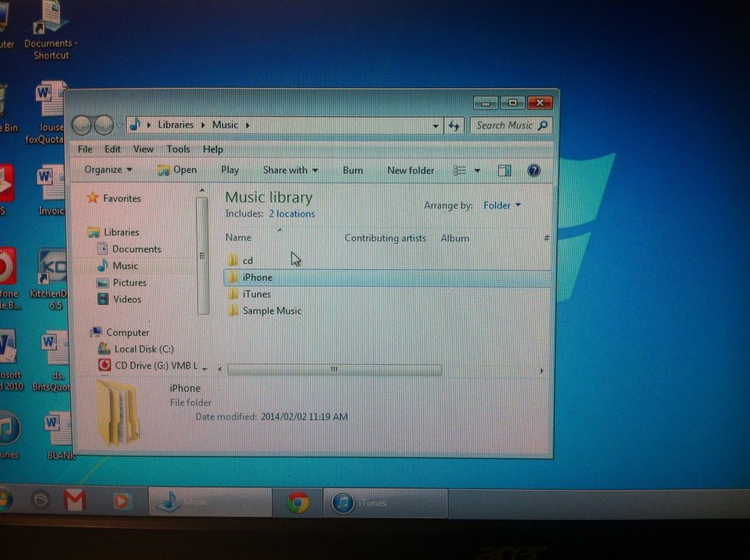
Task: Select the CD Drive (G:) icon
Action: click(104, 366)
